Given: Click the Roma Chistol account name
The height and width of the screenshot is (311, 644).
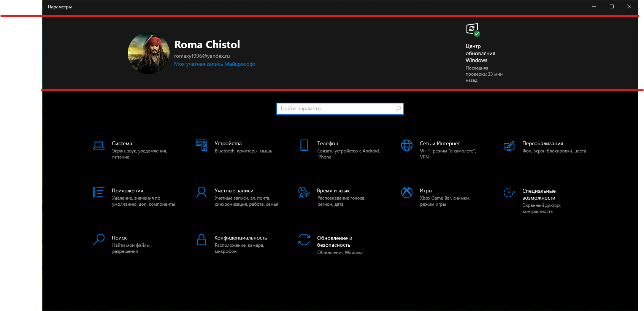Looking at the screenshot, I should tap(207, 44).
